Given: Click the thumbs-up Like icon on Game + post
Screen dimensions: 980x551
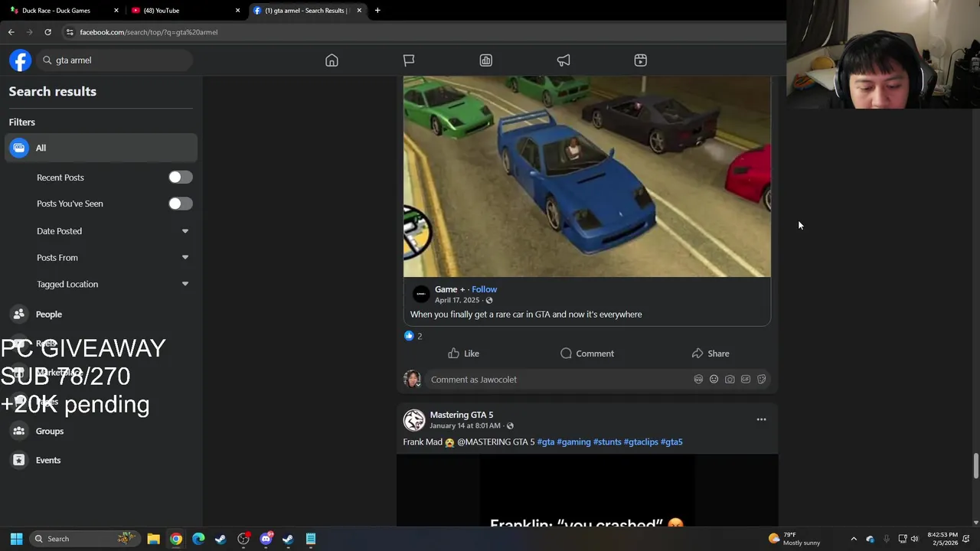Looking at the screenshot, I should pyautogui.click(x=454, y=353).
